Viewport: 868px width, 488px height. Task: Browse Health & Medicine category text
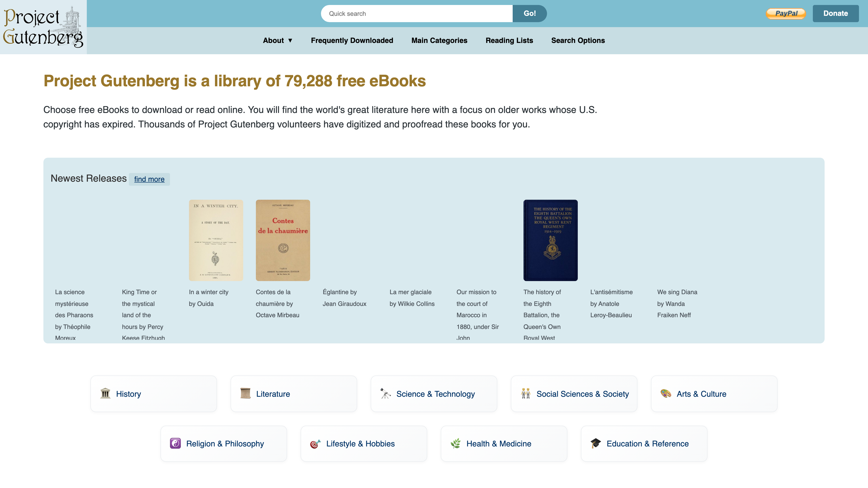(x=499, y=443)
